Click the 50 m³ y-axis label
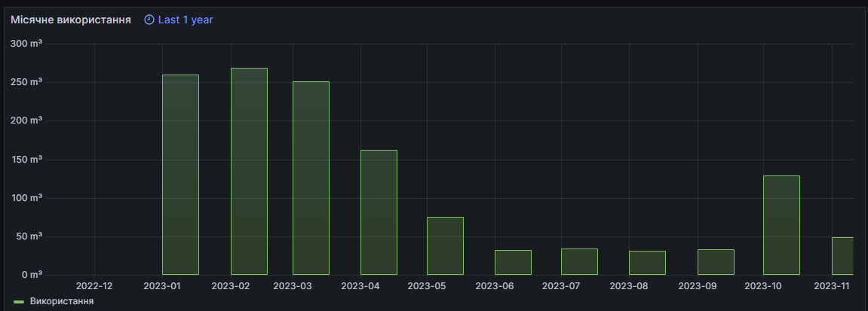The height and width of the screenshot is (311, 868). click(29, 236)
